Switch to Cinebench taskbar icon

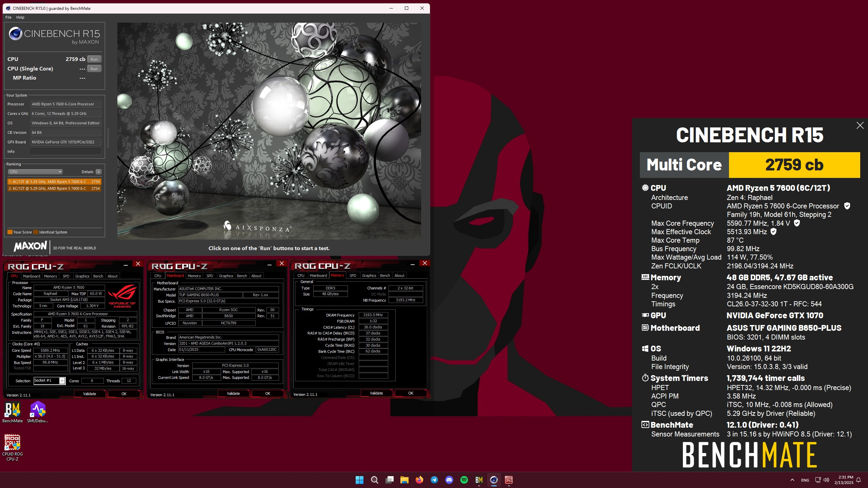tap(494, 480)
